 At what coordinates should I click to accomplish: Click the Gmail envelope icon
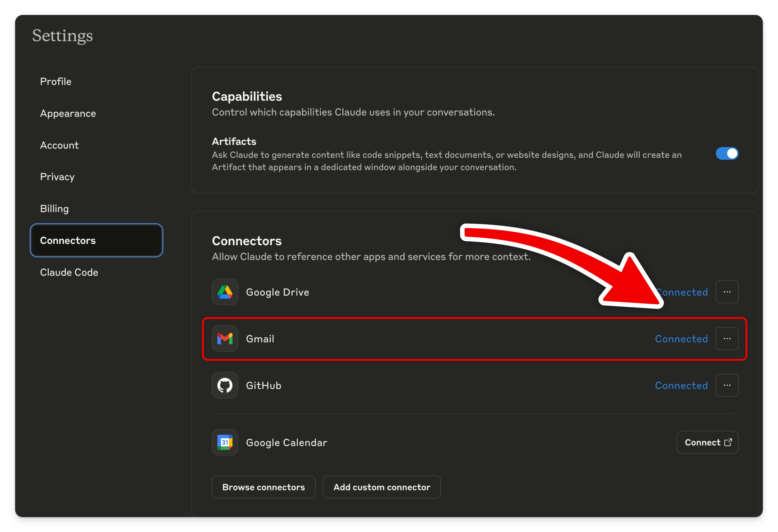[x=225, y=339]
